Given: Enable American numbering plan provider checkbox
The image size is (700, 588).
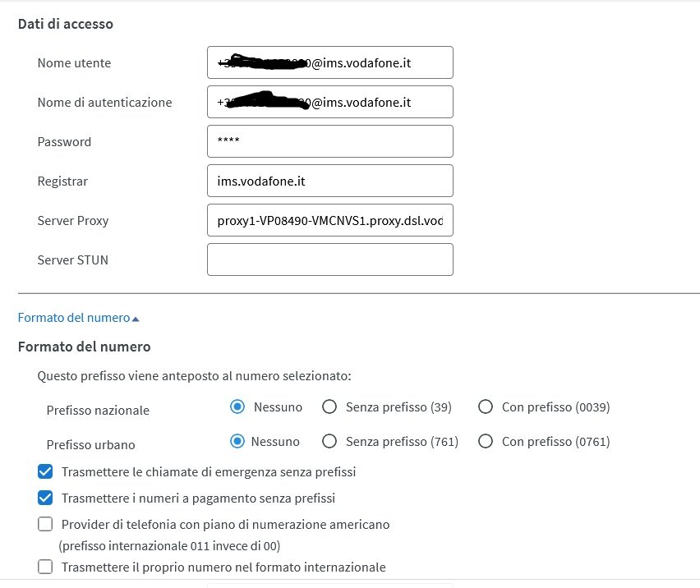Looking at the screenshot, I should pyautogui.click(x=45, y=524).
